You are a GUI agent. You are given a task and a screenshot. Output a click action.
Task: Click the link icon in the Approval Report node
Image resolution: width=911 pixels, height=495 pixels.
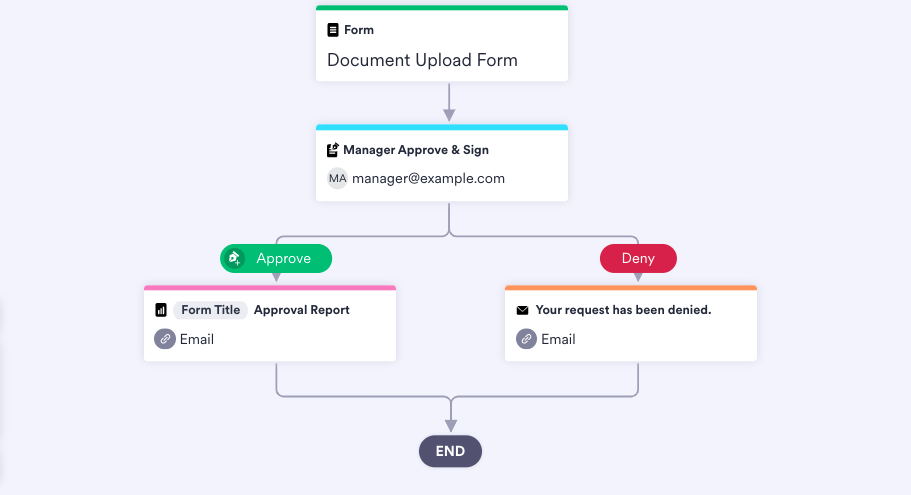point(165,339)
